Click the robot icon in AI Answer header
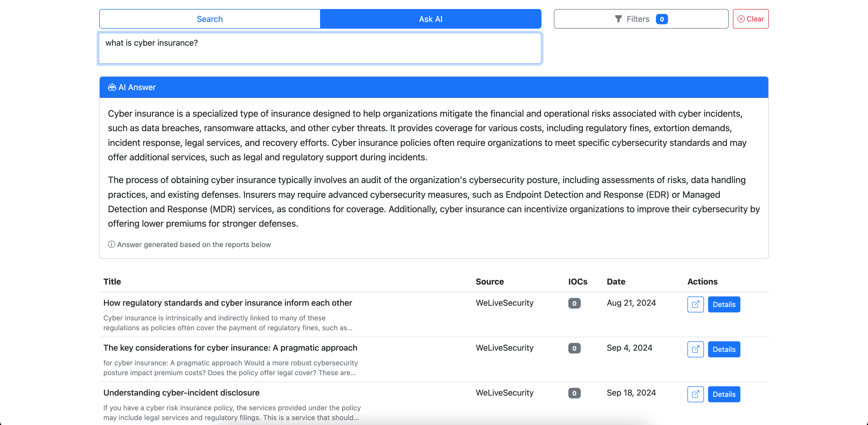This screenshot has width=868, height=425. (x=112, y=87)
